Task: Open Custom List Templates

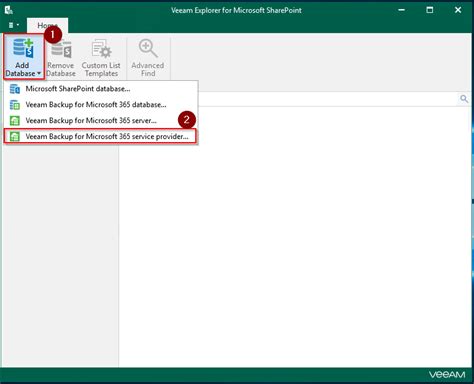Action: click(101, 58)
